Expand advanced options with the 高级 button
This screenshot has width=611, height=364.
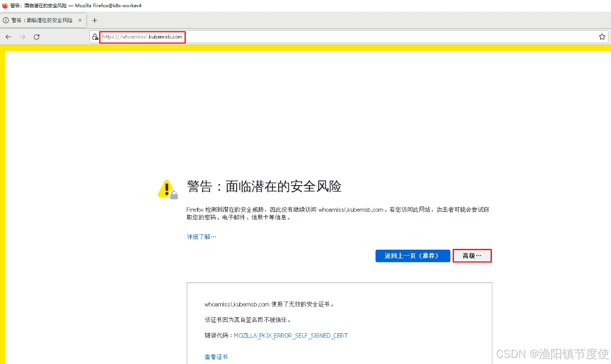(471, 255)
